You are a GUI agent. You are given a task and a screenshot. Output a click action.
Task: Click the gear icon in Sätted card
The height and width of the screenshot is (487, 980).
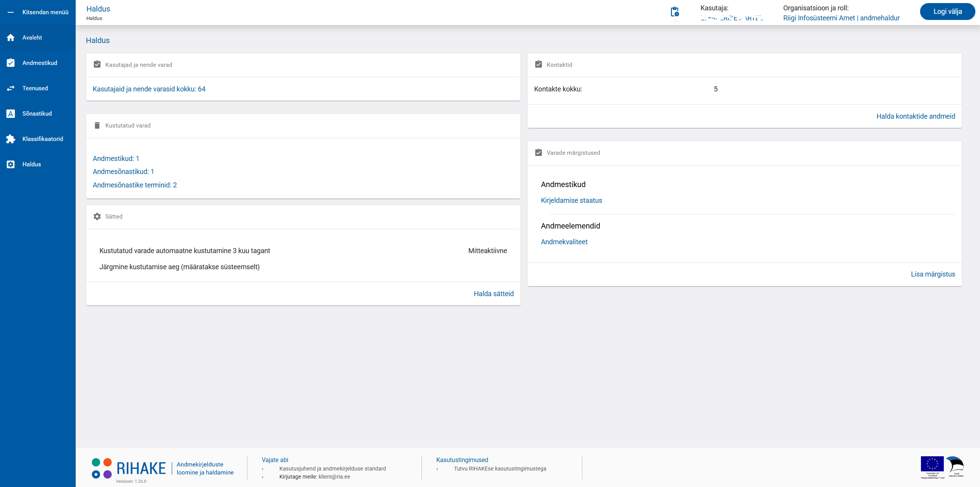tap(97, 217)
